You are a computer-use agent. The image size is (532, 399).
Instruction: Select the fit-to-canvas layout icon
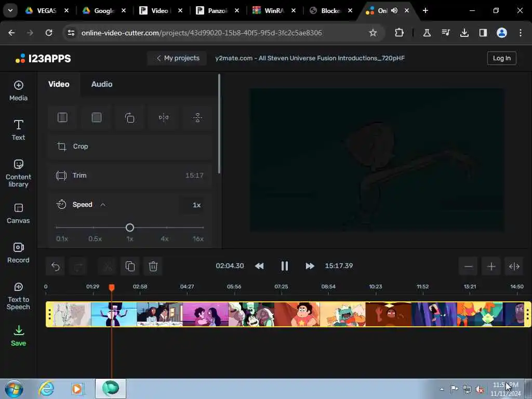coord(62,117)
